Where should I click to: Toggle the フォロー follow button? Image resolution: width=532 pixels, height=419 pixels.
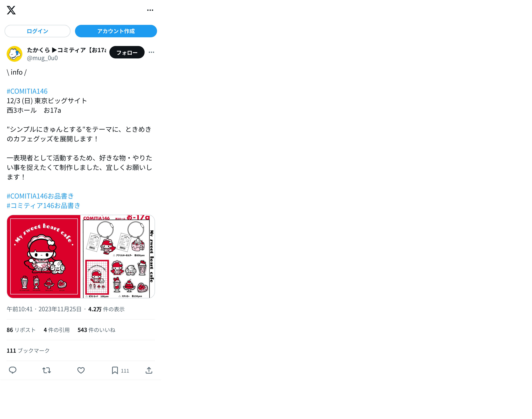click(127, 52)
